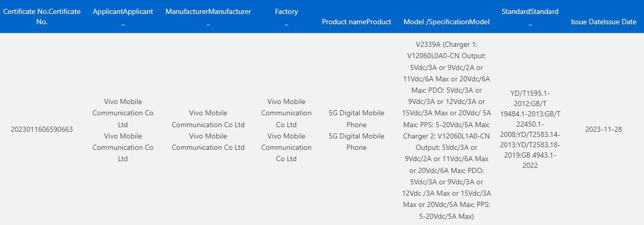644x225 pixels.
Task: Click the 2023-11-28 issue date cell
Action: tap(603, 129)
